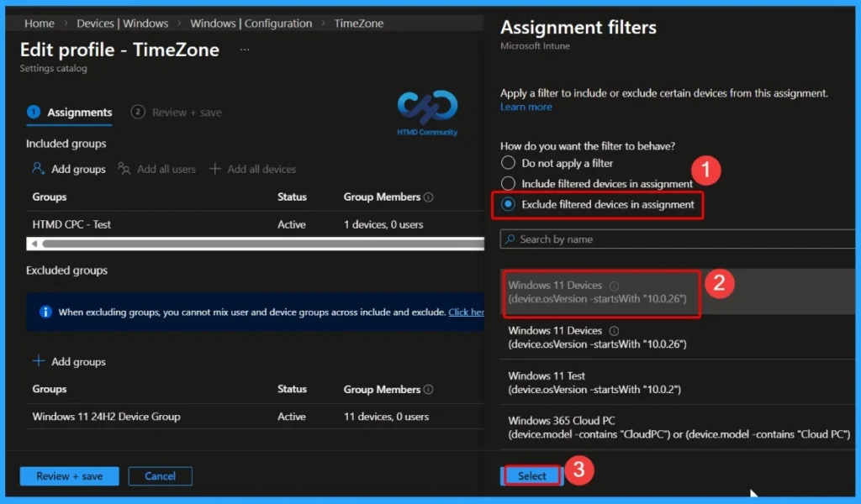Open the Learn more link about filters
This screenshot has width=861, height=504.
[x=526, y=107]
